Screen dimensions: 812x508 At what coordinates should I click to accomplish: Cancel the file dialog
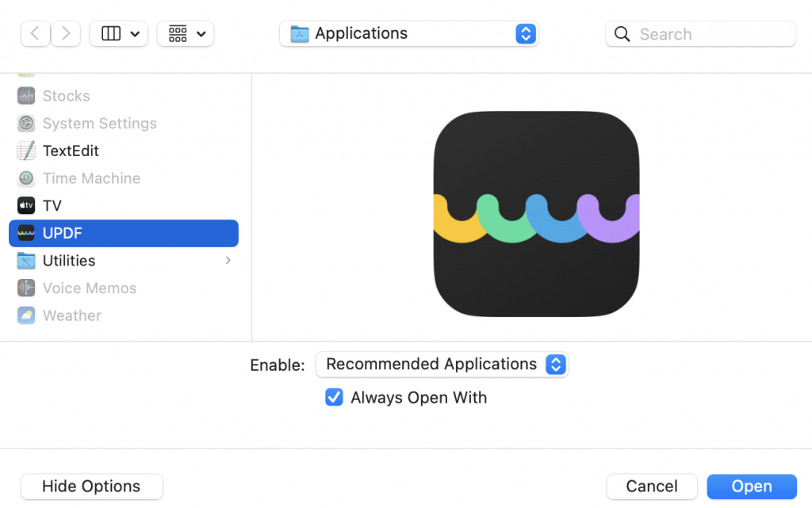click(652, 487)
